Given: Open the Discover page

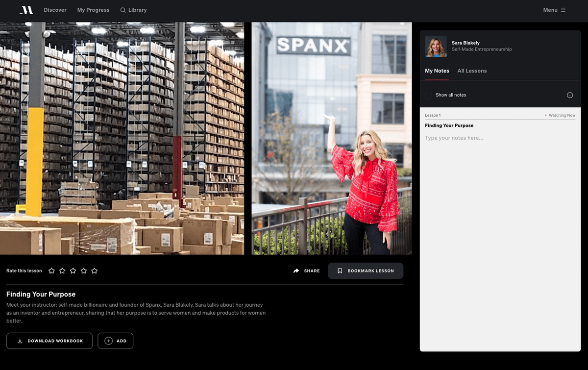Looking at the screenshot, I should point(55,10).
